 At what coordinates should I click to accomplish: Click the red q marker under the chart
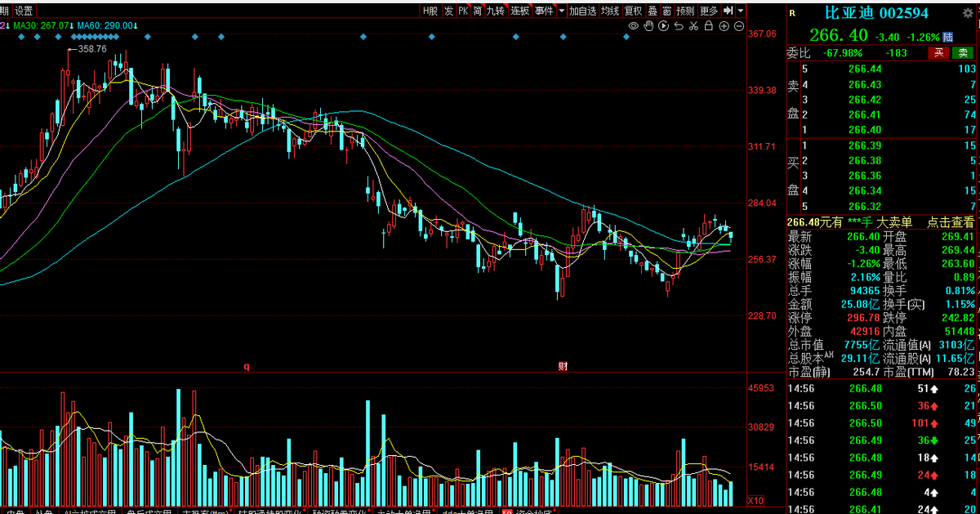coord(246,367)
